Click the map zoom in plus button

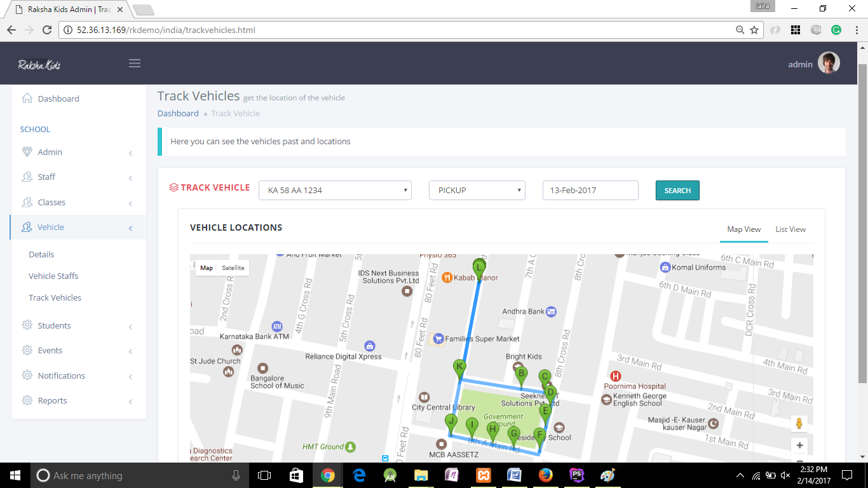tap(799, 445)
